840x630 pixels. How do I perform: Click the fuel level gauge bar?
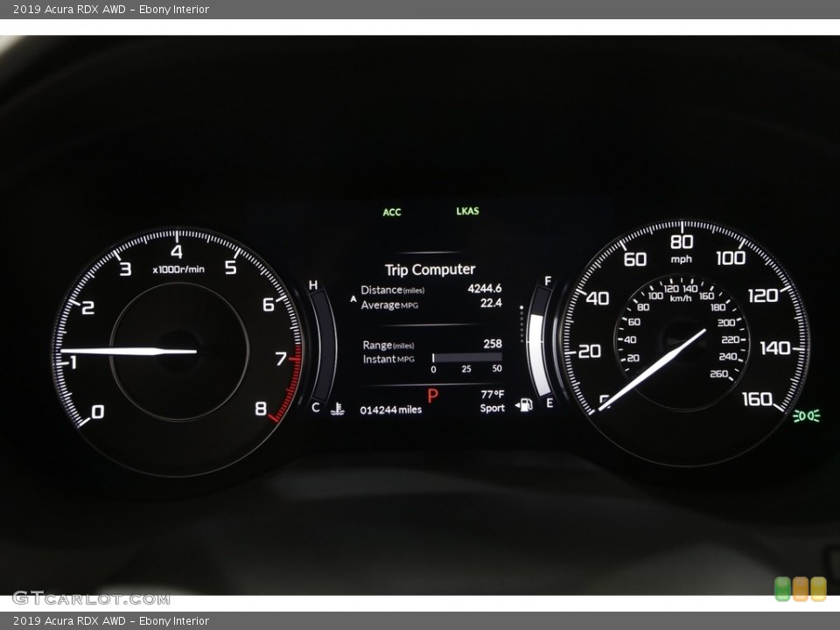[539, 343]
